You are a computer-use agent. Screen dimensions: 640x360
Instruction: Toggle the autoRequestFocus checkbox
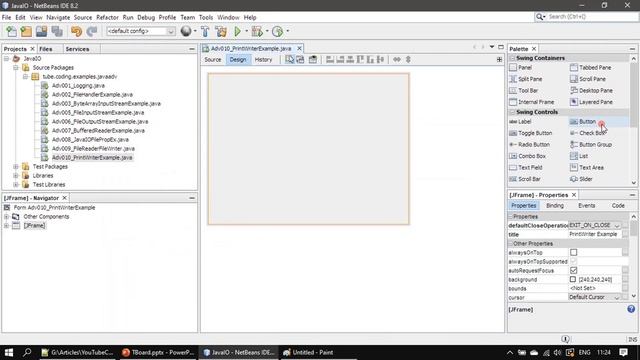tap(573, 270)
